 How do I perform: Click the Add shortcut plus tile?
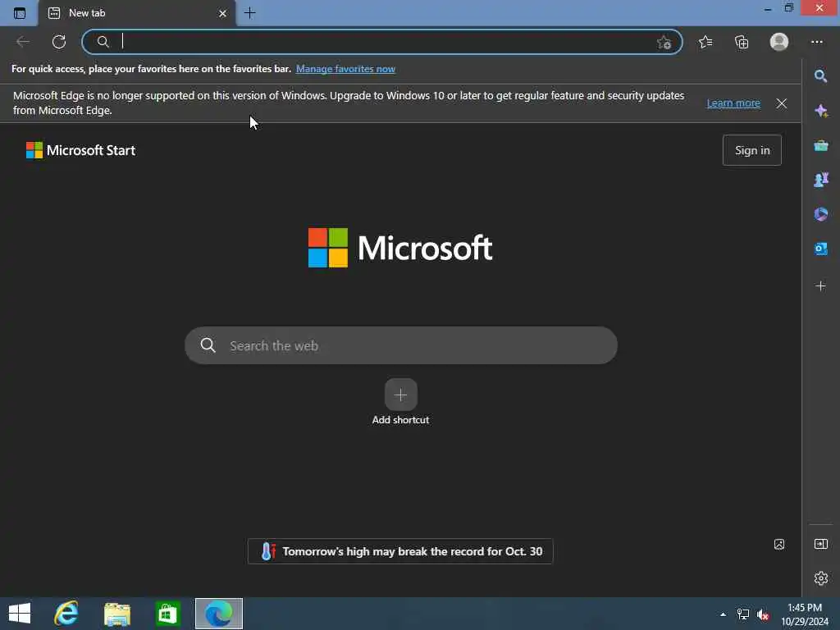point(400,395)
